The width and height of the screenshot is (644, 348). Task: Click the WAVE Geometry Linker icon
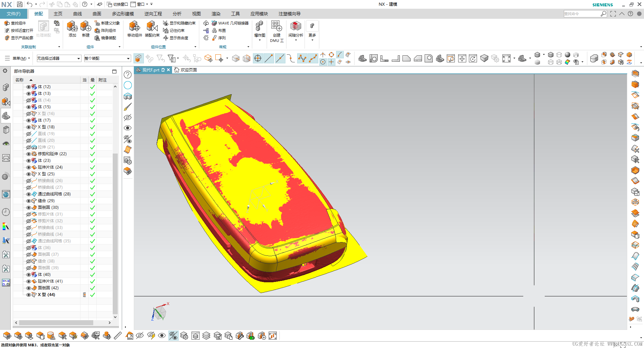click(214, 23)
